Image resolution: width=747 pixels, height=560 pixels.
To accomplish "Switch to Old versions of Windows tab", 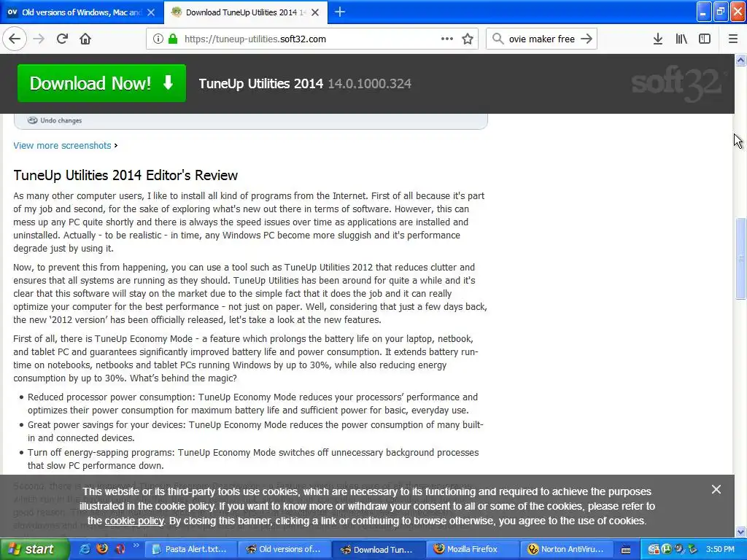I will click(82, 12).
